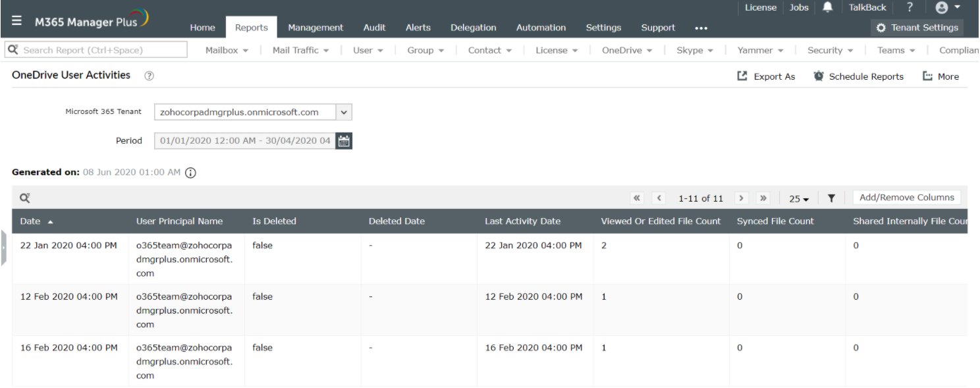Go to the first page of results
This screenshot has width=980, height=388.
(x=637, y=198)
